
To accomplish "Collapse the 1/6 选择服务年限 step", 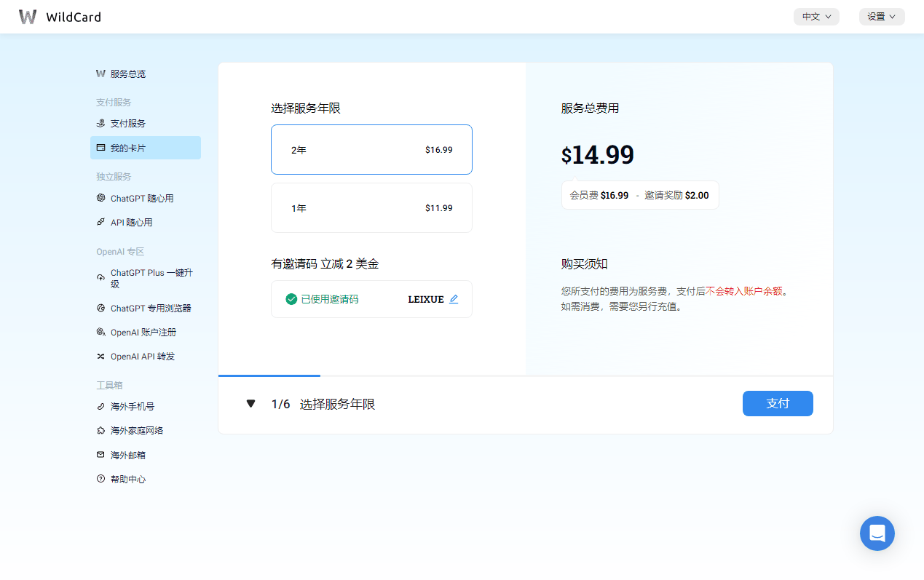I will tap(250, 402).
